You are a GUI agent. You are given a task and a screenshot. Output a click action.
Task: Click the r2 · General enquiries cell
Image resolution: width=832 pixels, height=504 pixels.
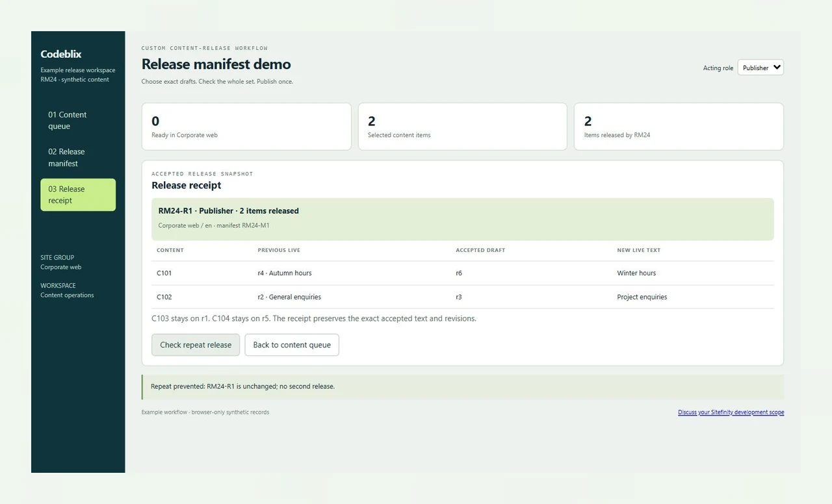tap(289, 297)
